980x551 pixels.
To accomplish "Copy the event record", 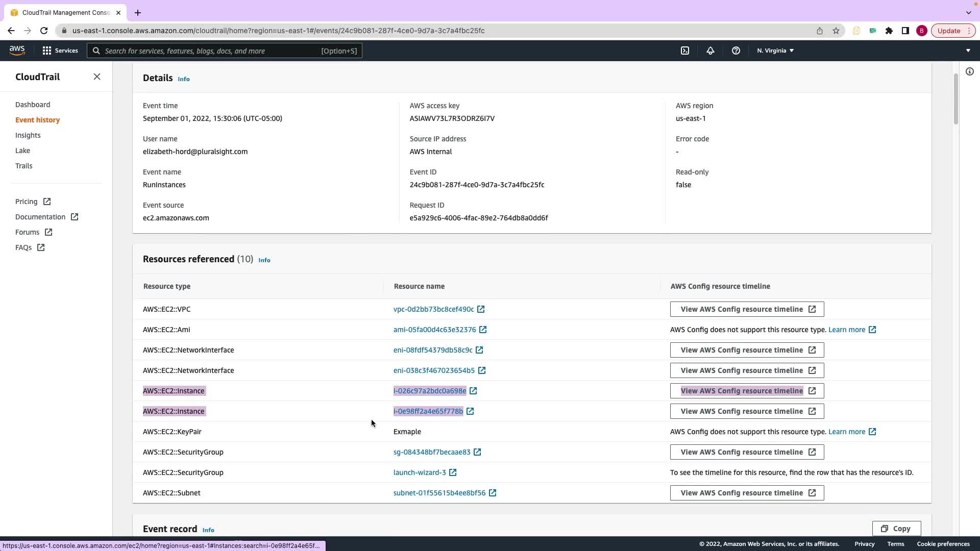I will pos(896,529).
